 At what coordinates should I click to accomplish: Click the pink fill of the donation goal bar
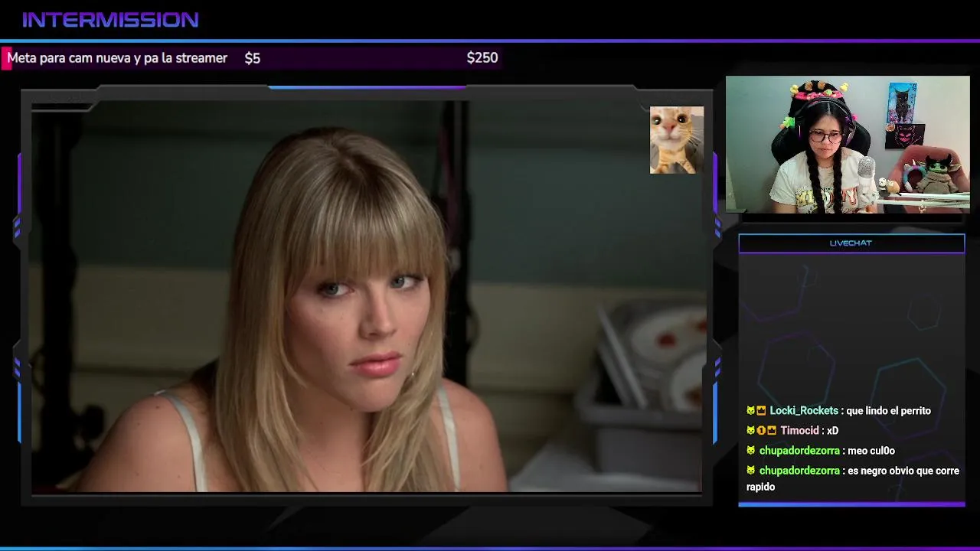click(x=6, y=59)
